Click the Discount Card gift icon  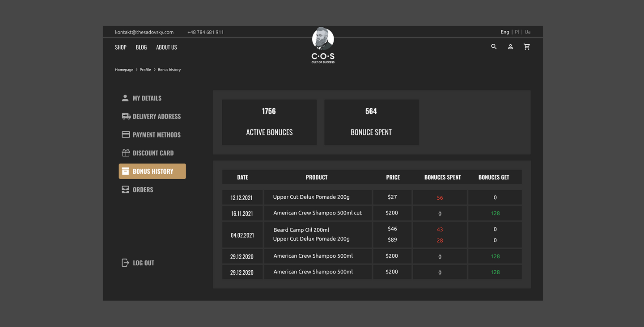coord(126,153)
